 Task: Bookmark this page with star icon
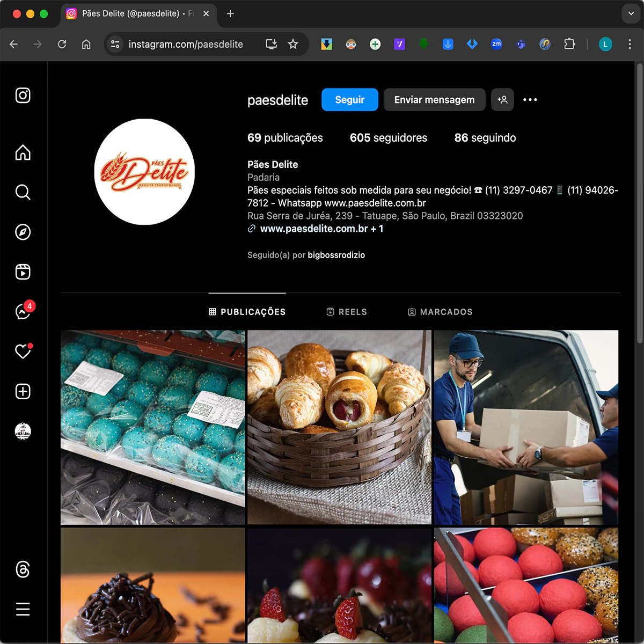pyautogui.click(x=293, y=44)
